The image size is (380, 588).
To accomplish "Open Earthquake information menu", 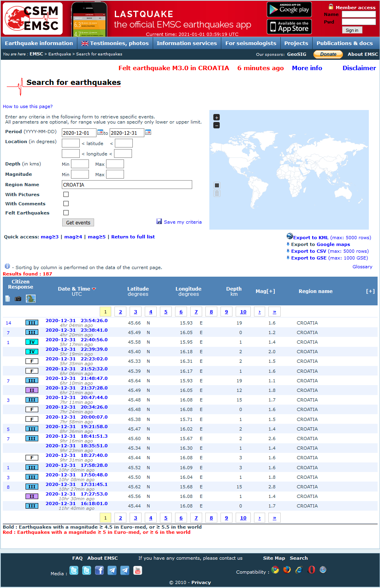I will coord(39,43).
